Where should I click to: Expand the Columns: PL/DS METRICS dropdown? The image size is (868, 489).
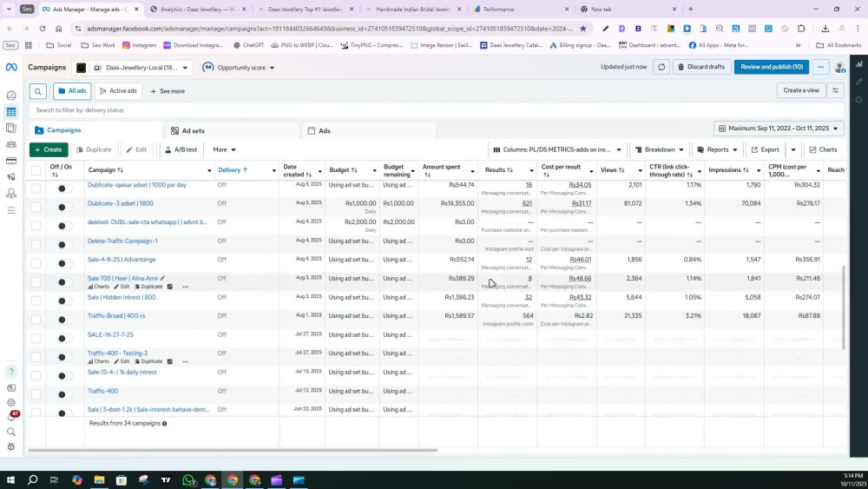coord(557,149)
